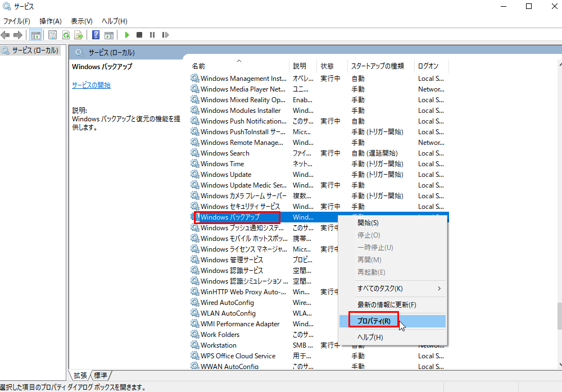Click gear icon of Work Folders row
Image resolution: width=562 pixels, height=392 pixels.
click(194, 334)
